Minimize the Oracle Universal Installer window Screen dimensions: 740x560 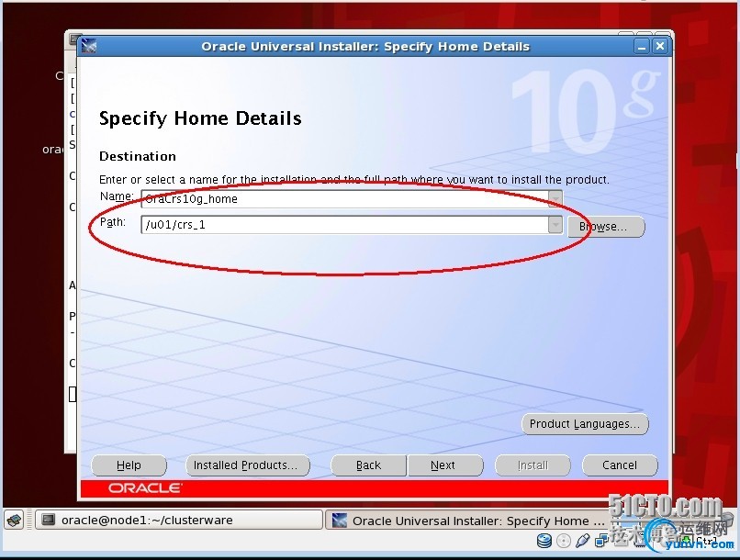[x=642, y=46]
